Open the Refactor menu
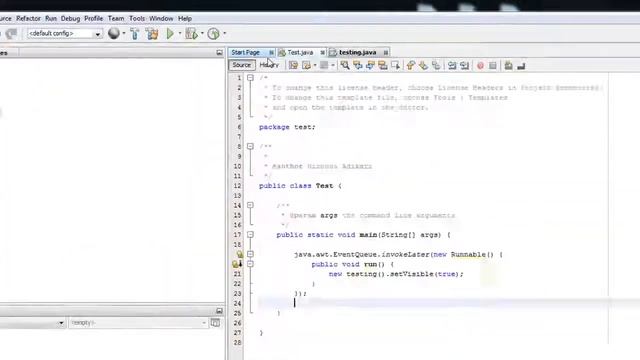640x360 pixels. pos(28,18)
